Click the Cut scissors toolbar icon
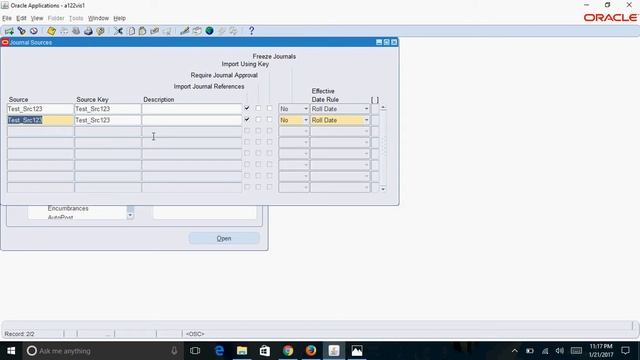Image resolution: width=640 pixels, height=360 pixels. (118, 31)
